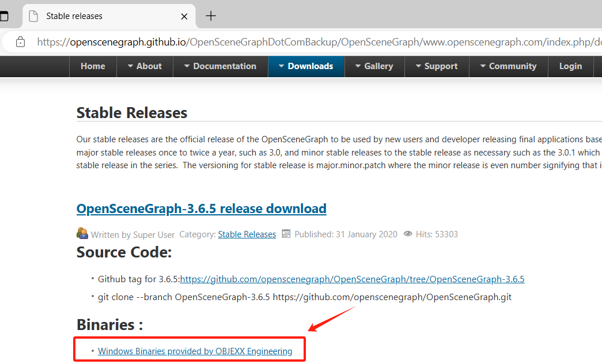The image size is (602, 364).
Task: Open OpenSceneGraph-3.6.5 release download link
Action: pyautogui.click(x=201, y=208)
